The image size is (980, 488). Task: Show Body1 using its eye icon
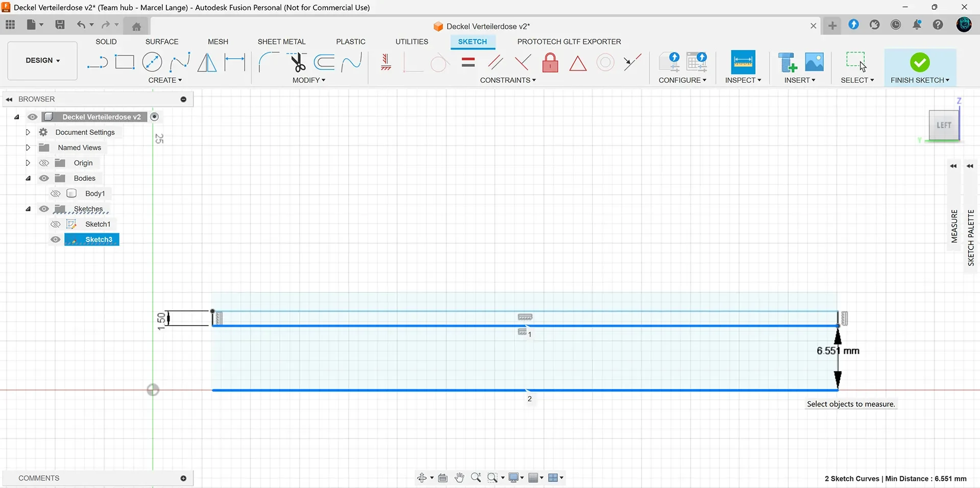[56, 193]
